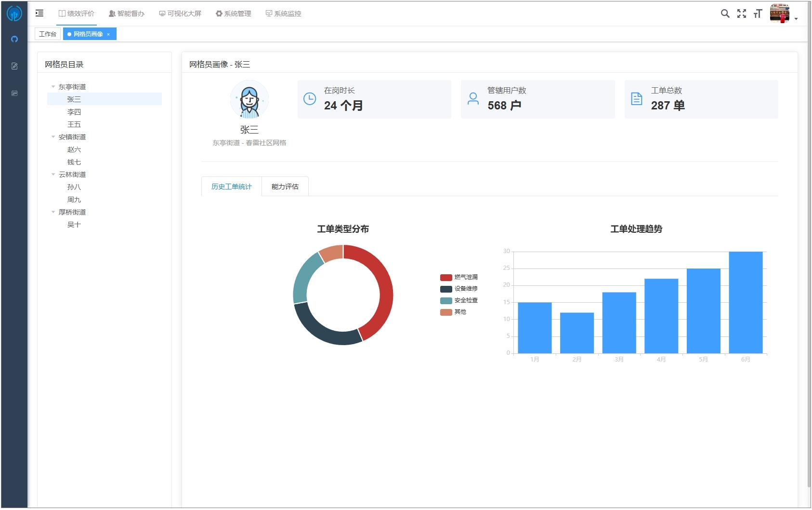
Task: Toggle 燃气泄漏 legend item in pie chart
Action: tap(458, 277)
